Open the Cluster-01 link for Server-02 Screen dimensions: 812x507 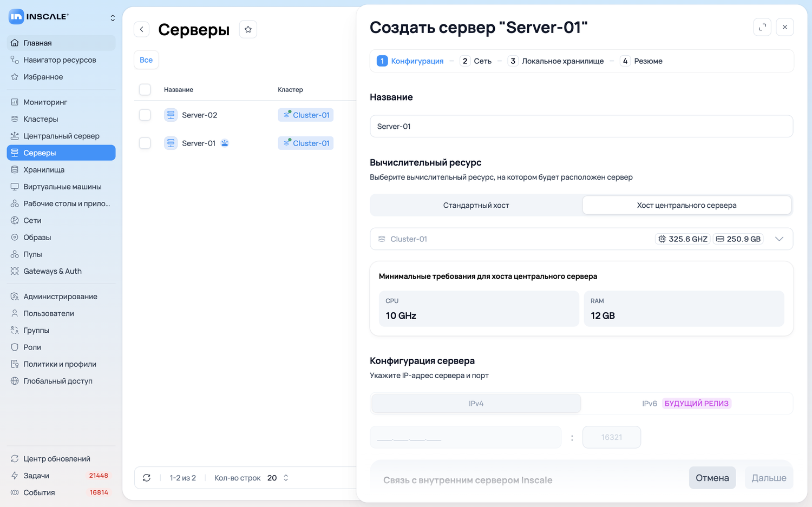(306, 115)
